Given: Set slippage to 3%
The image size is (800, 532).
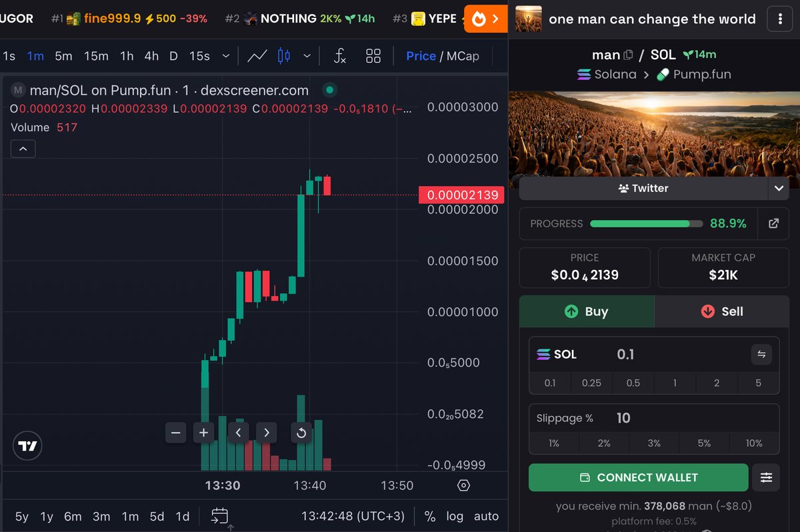Looking at the screenshot, I should pos(654,443).
